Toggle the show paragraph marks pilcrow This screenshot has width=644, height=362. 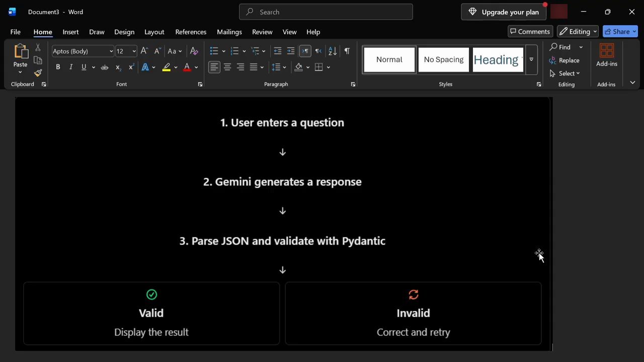click(x=347, y=51)
